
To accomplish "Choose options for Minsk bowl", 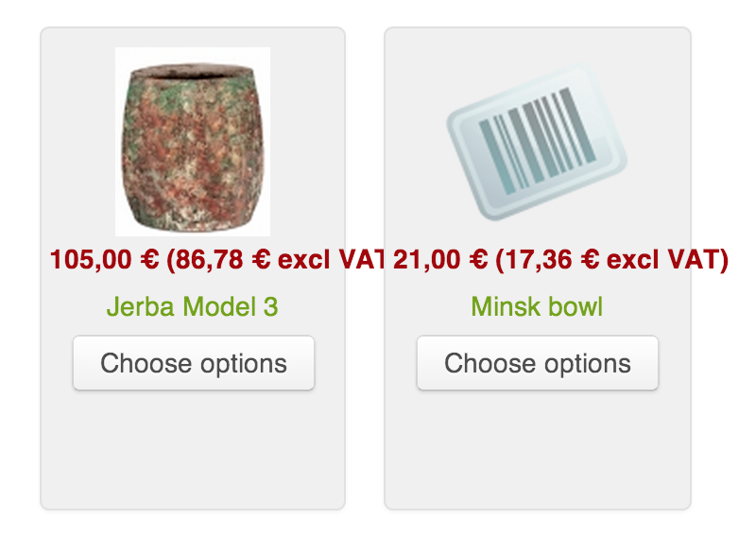I will (538, 363).
